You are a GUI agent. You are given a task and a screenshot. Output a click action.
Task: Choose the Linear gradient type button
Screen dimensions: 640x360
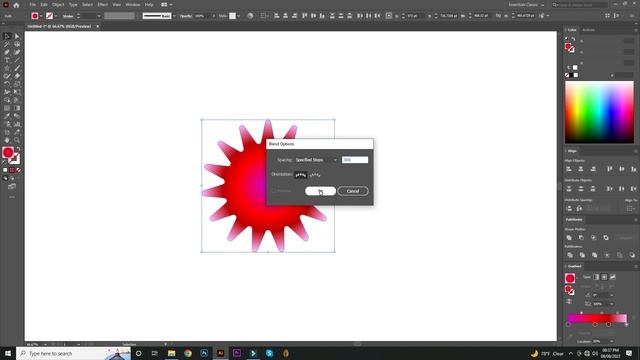coord(596,277)
